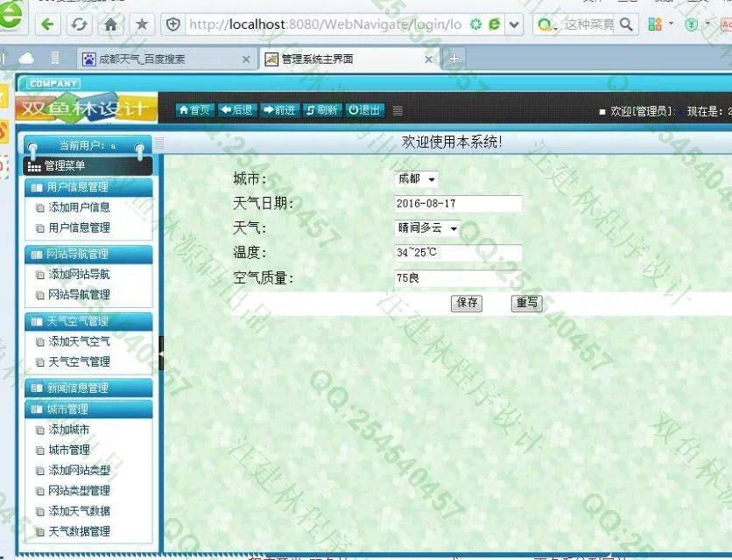
Task: Click sidebar collapse handle arrow
Action: click(x=161, y=353)
